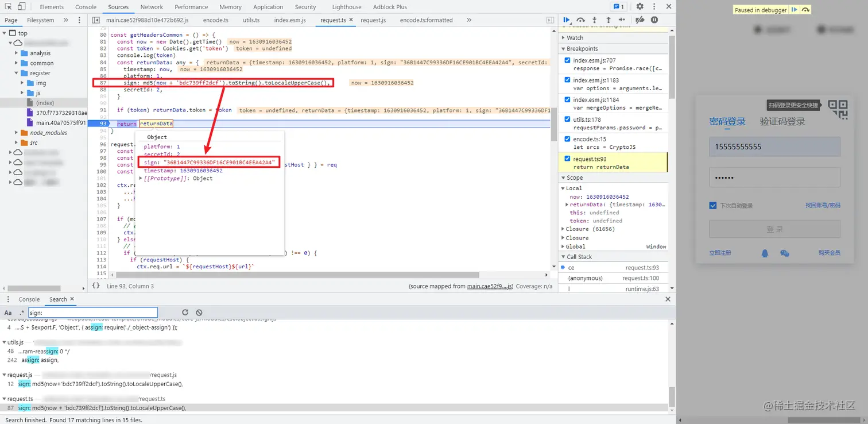Image resolution: width=868 pixels, height=424 pixels.
Task: Open Console tab in bottom drawer
Action: coord(29,299)
